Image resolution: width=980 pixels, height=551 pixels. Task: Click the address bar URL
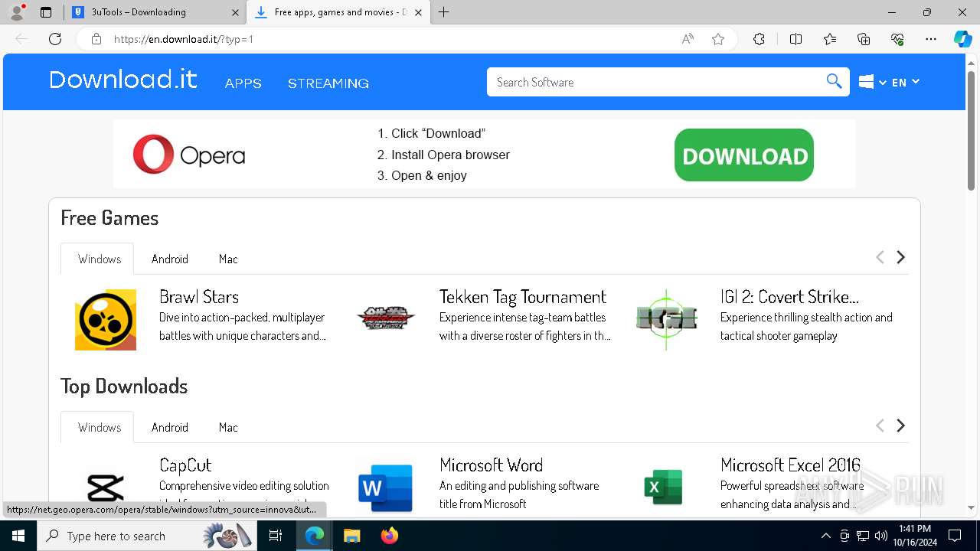(184, 39)
